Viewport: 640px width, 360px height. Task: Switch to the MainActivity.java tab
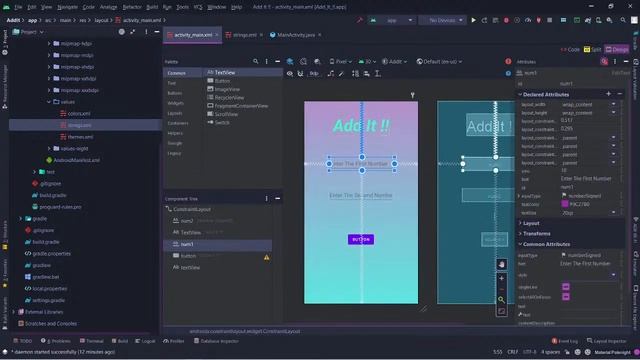[x=296, y=35]
